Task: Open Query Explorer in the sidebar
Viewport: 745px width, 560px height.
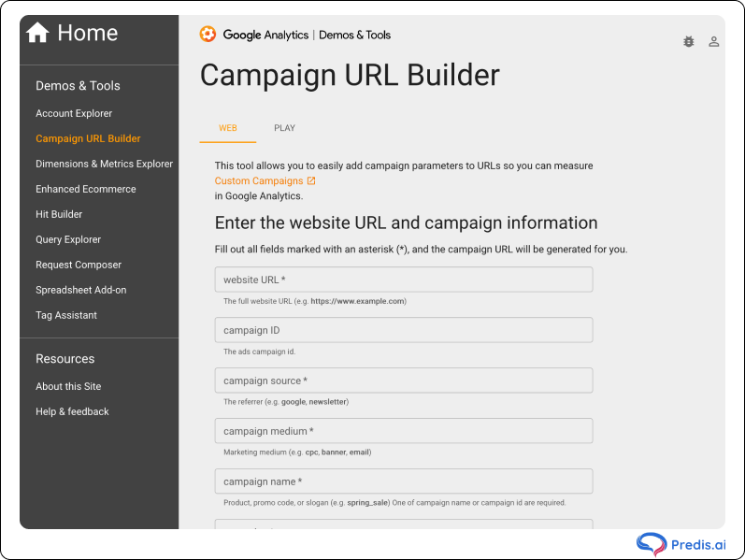Action: [x=68, y=239]
